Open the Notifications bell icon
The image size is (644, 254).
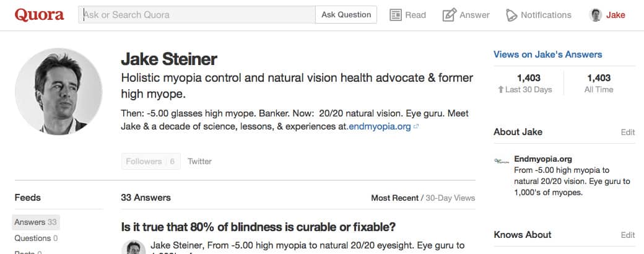[511, 15]
